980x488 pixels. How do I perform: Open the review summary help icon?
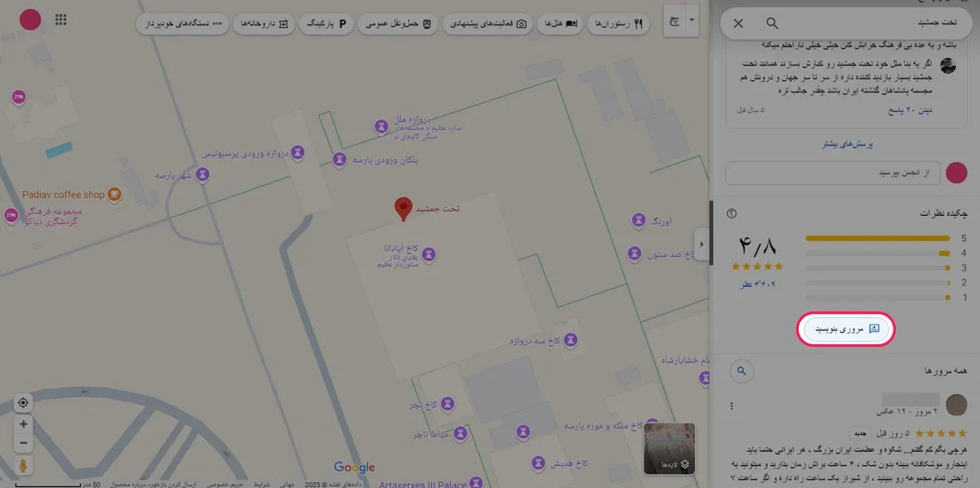[x=731, y=213]
